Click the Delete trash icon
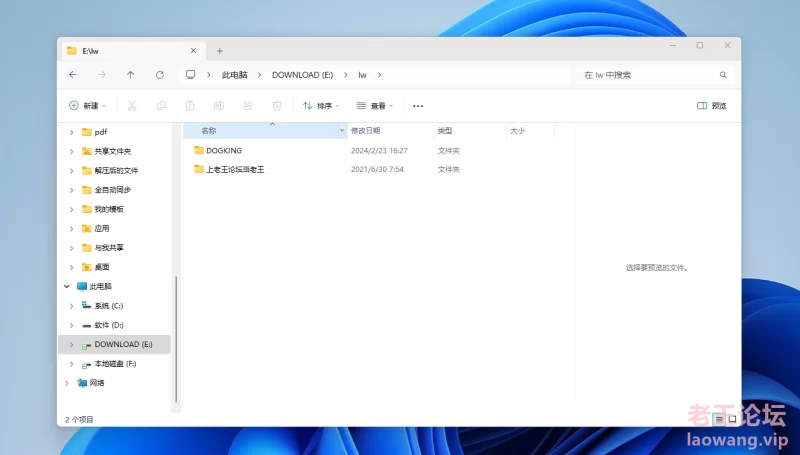The height and width of the screenshot is (455, 800). (277, 106)
